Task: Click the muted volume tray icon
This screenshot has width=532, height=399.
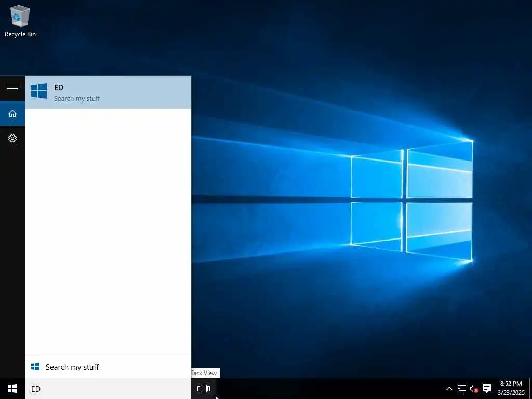Action: (474, 389)
